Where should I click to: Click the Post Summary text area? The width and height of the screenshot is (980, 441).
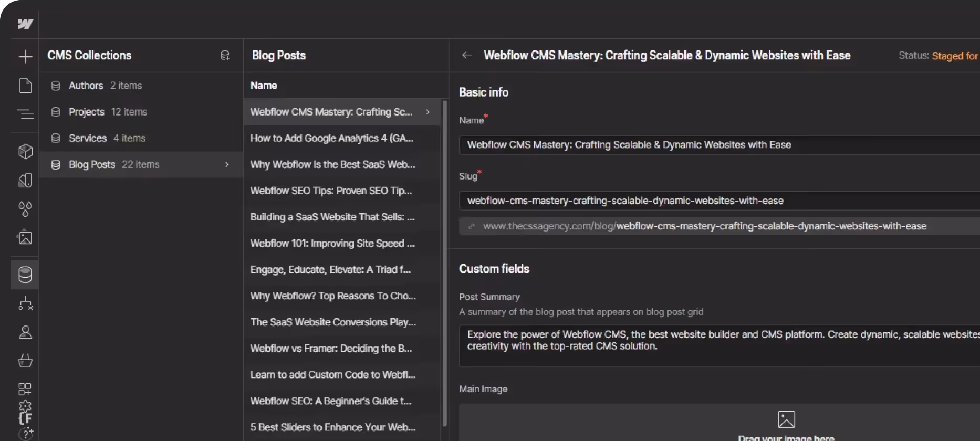click(720, 346)
